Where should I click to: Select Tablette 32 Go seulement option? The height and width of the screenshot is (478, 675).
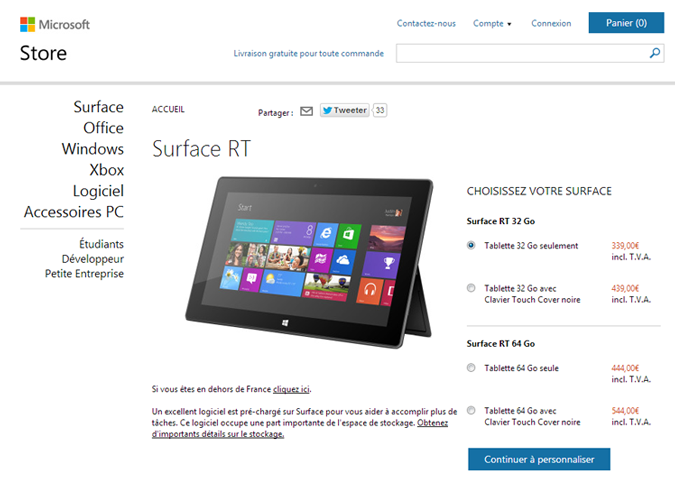point(471,245)
